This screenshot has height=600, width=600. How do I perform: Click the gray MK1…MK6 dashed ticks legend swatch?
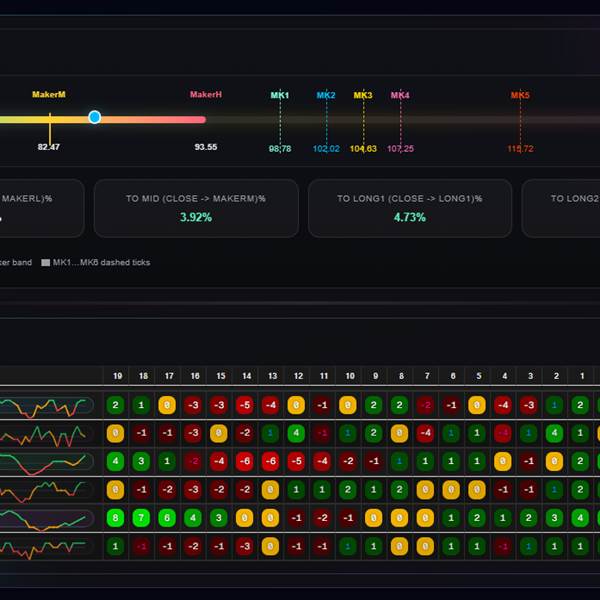point(46,262)
